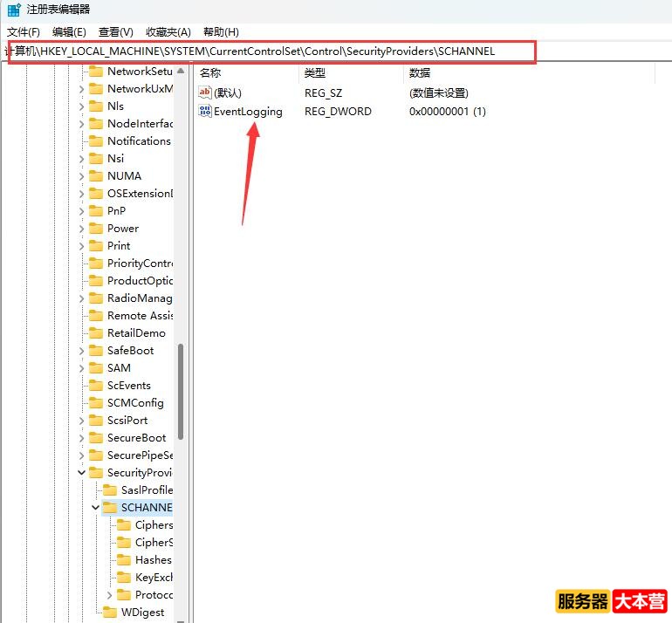Click the SafeBoot folder icon
Screen dimensions: 672x623
coord(96,351)
